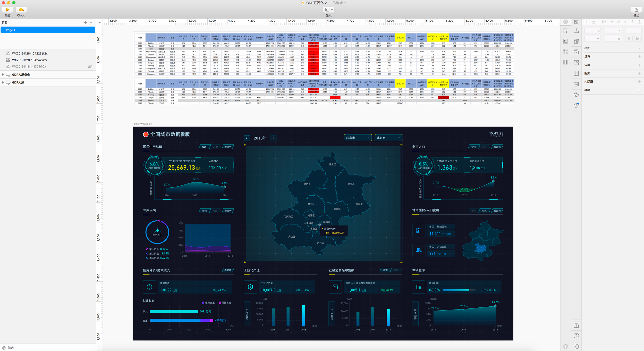Enable the 模糊 blur checkbox
Screen dimensions: 644x351
pyautogui.click(x=639, y=90)
